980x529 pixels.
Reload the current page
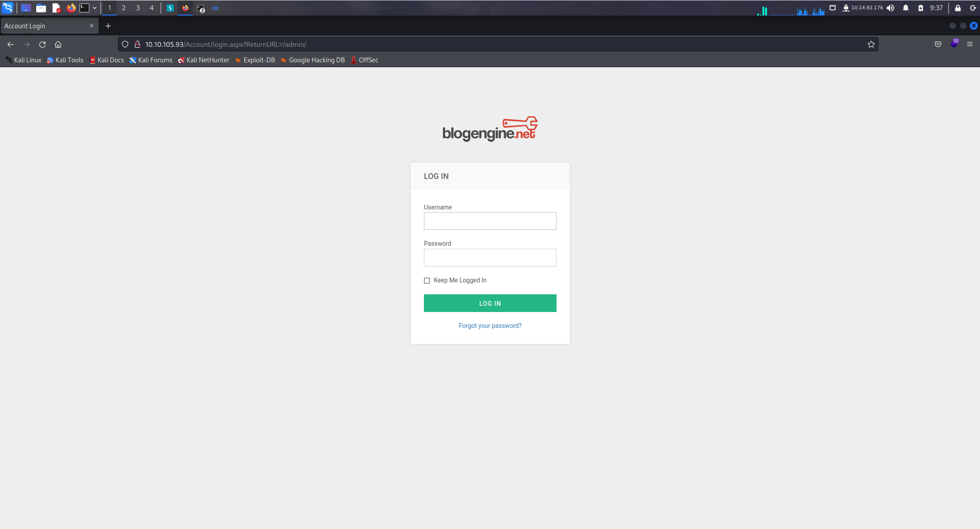point(42,45)
